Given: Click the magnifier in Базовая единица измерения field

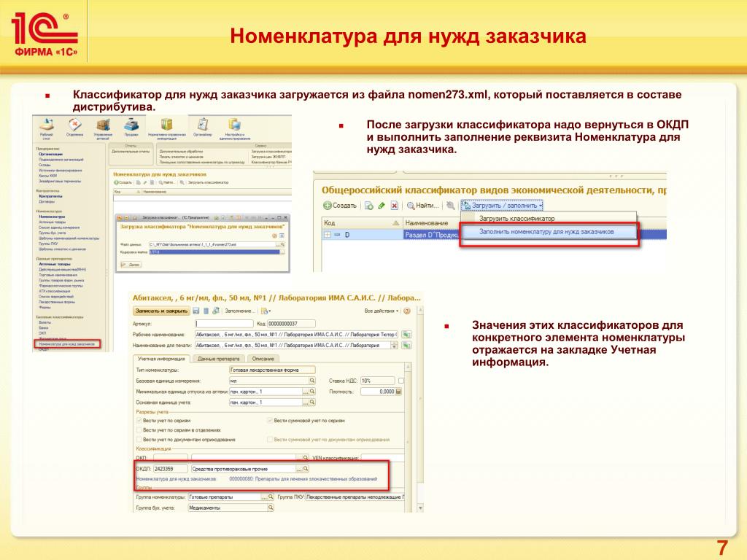Looking at the screenshot, I should [312, 381].
